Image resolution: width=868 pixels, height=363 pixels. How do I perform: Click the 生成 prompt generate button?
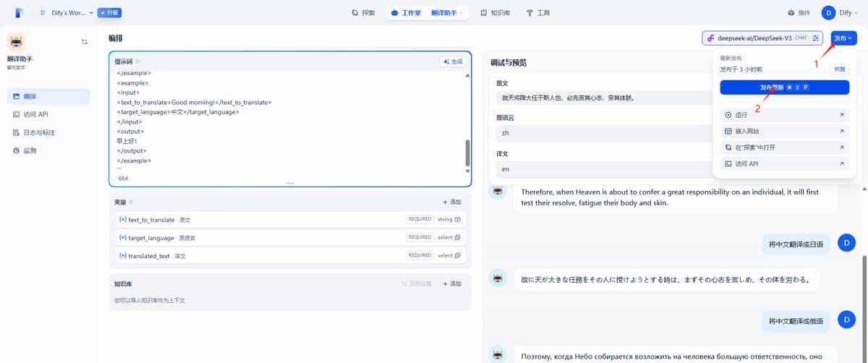(453, 62)
